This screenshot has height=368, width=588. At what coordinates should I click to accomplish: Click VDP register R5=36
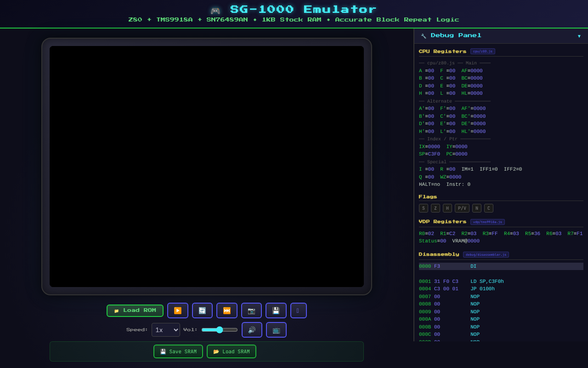533,234
